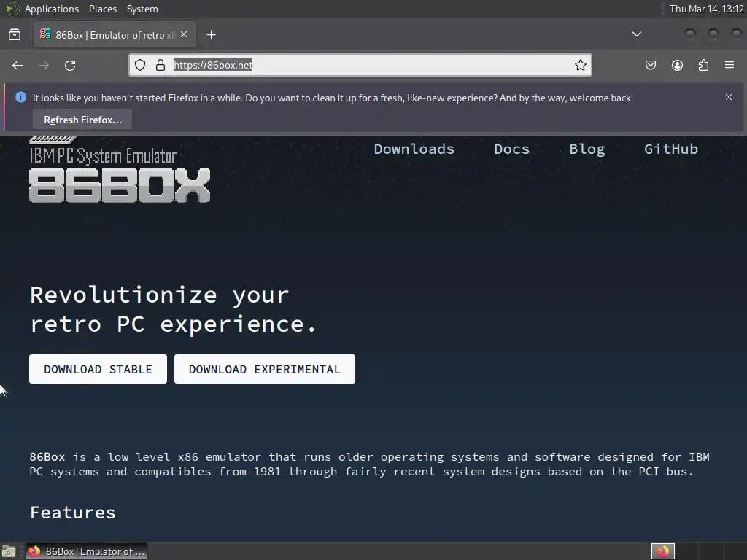Click the site security padlock icon
Screen dimensions: 747x560
coord(160,65)
